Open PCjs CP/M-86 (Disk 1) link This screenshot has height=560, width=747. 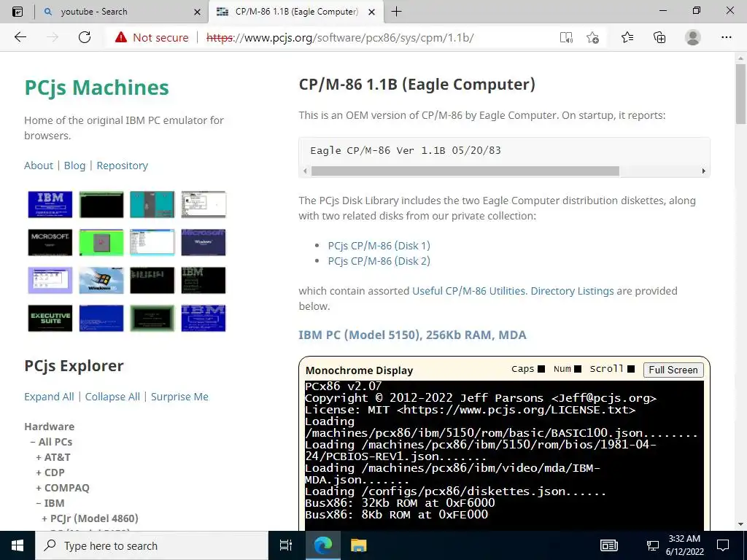pyautogui.click(x=379, y=246)
